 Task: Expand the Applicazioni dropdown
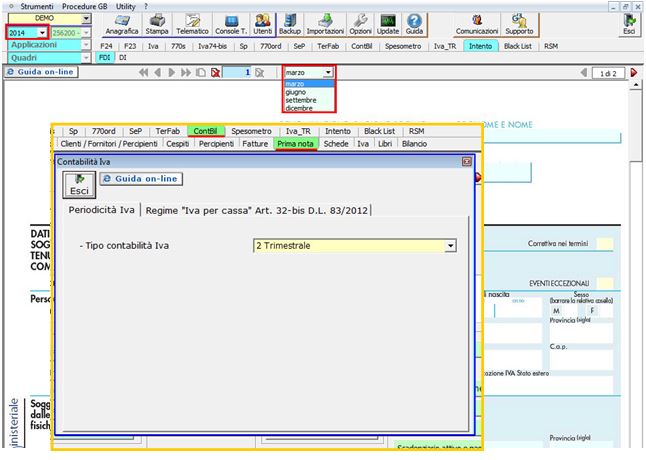coord(86,45)
